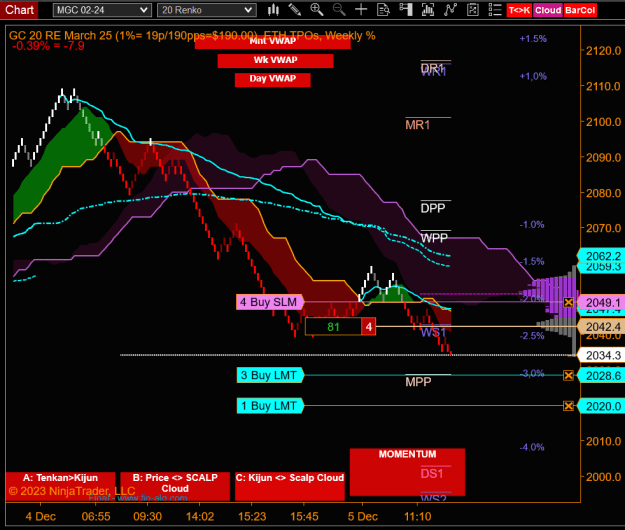Click the Wk VWAP red button
Image resolution: width=625 pixels, height=530 pixels.
click(275, 60)
